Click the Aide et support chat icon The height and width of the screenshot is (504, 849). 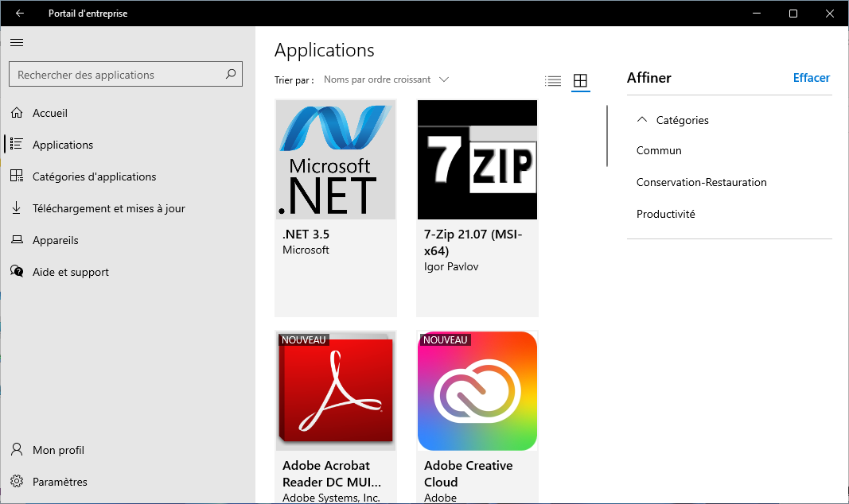[17, 271]
